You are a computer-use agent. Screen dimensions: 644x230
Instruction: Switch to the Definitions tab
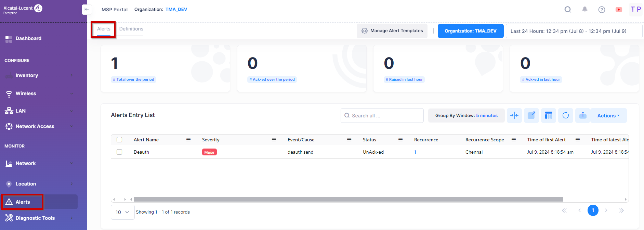[x=131, y=29]
